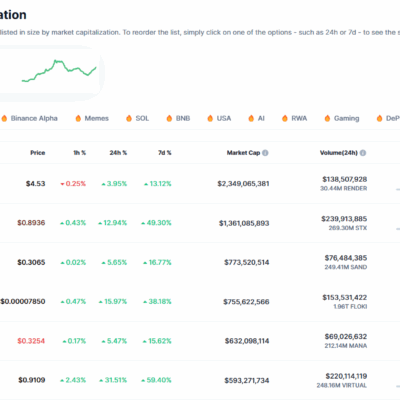Image resolution: width=400 pixels, height=400 pixels.
Task: Click the Volume(24h) info icon
Action: [x=363, y=153]
